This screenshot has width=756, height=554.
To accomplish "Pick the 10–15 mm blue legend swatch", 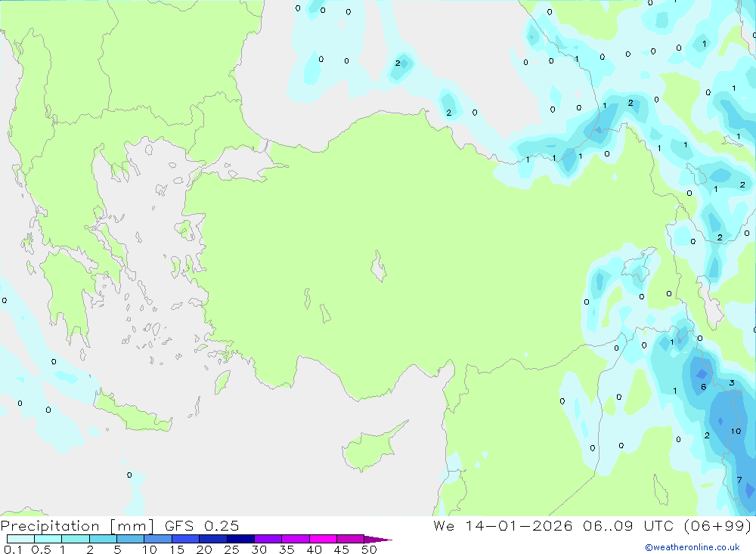I will 158,539.
